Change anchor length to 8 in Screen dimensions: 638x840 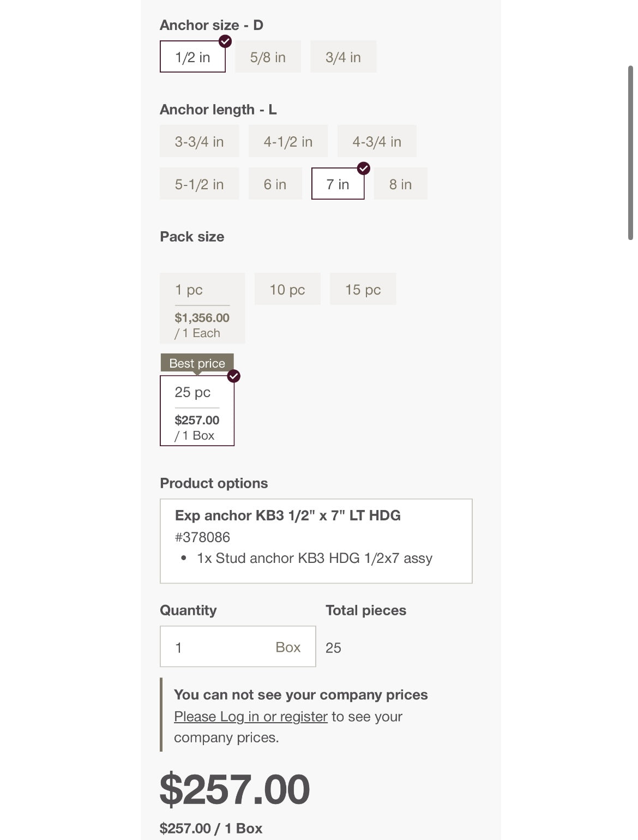click(400, 184)
